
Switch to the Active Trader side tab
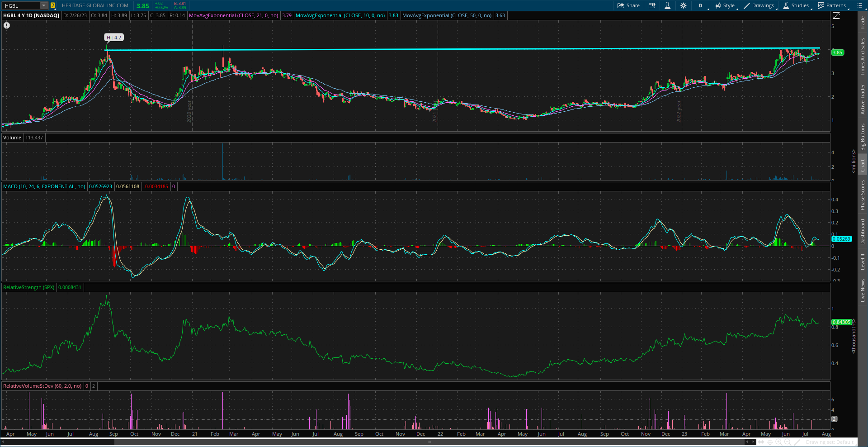coord(863,99)
